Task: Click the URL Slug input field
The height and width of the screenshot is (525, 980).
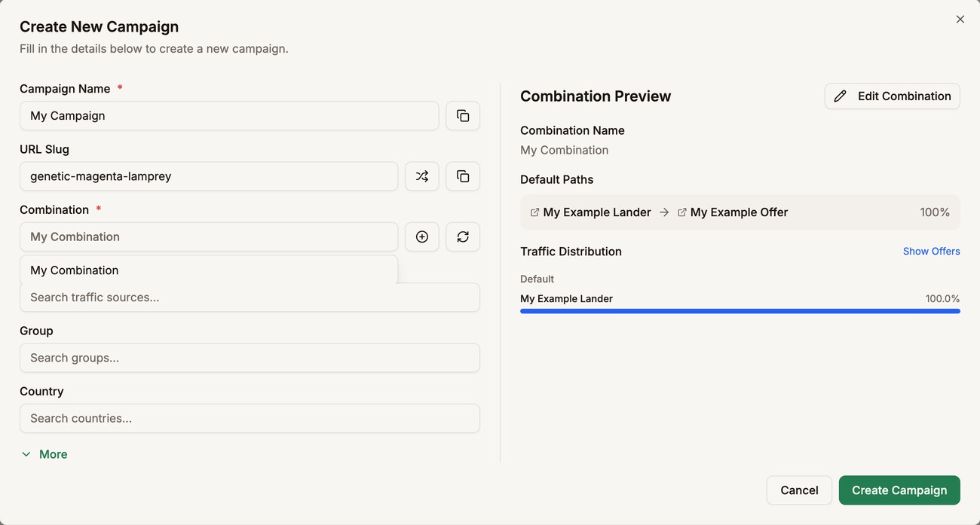Action: 209,176
